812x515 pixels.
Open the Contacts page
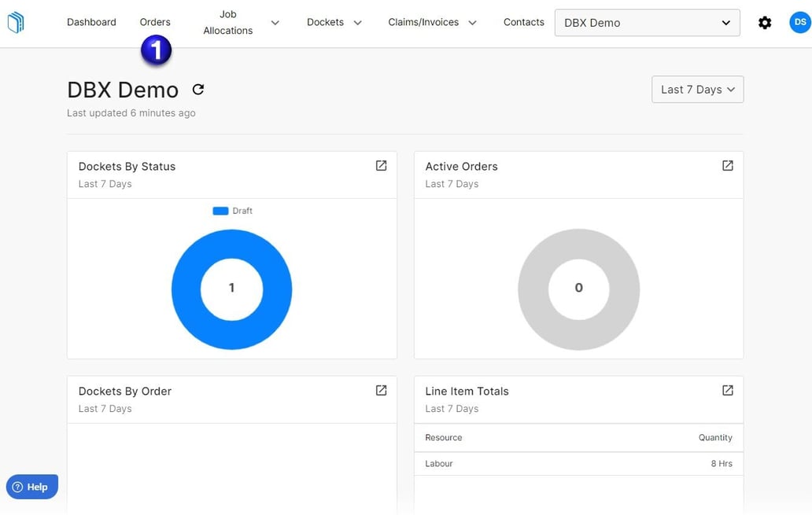pos(523,22)
